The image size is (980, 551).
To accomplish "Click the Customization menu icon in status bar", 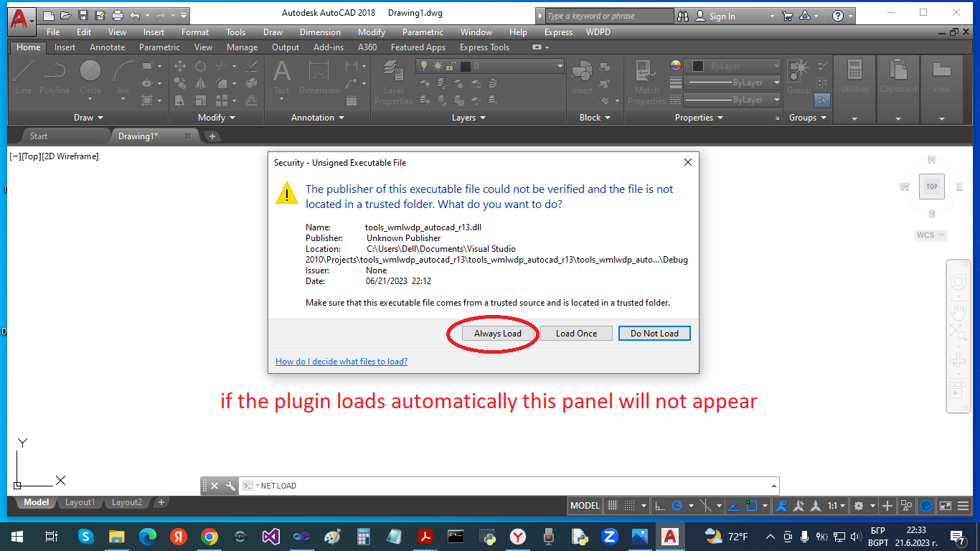I will pyautogui.click(x=963, y=506).
